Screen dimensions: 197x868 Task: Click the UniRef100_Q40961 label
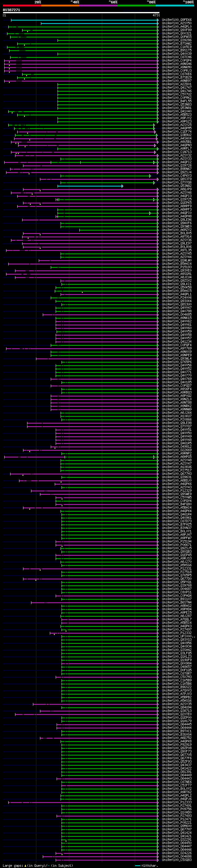point(177,518)
